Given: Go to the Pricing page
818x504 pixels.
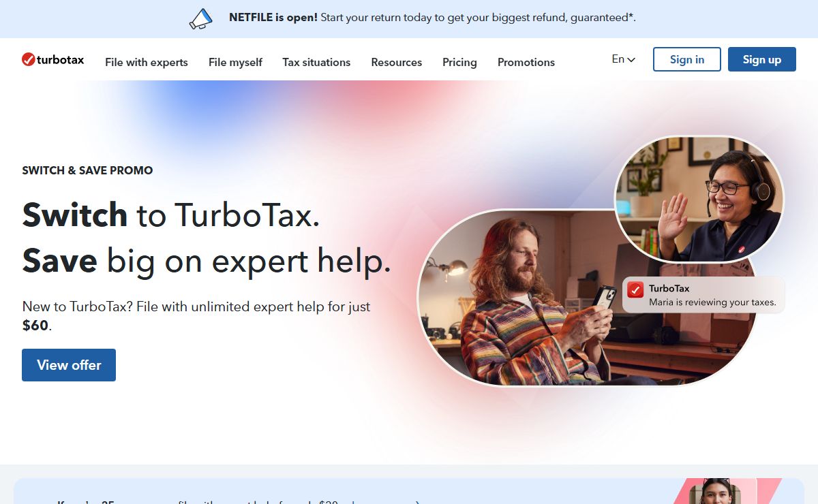Looking at the screenshot, I should pyautogui.click(x=459, y=62).
